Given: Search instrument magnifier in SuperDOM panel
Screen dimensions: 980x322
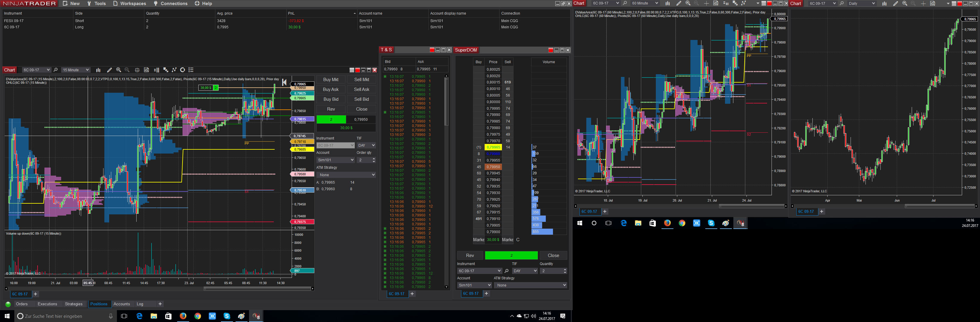Looking at the screenshot, I should pos(506,271).
